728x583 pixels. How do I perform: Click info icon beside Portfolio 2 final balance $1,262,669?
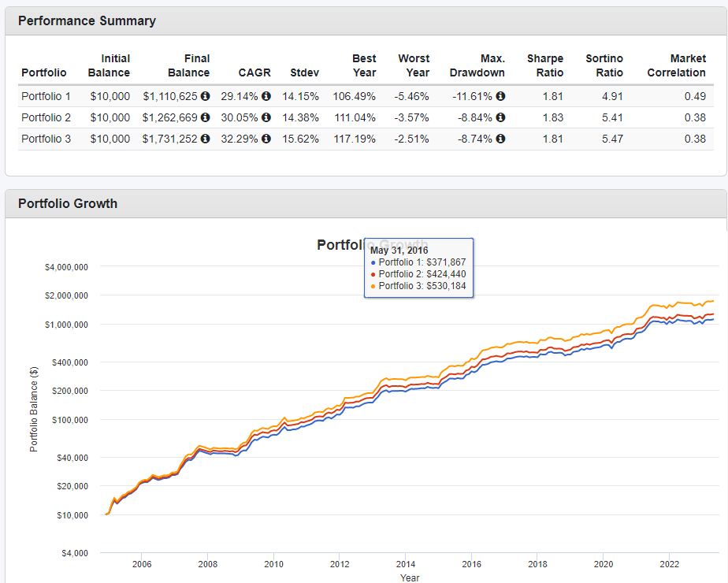(x=205, y=117)
